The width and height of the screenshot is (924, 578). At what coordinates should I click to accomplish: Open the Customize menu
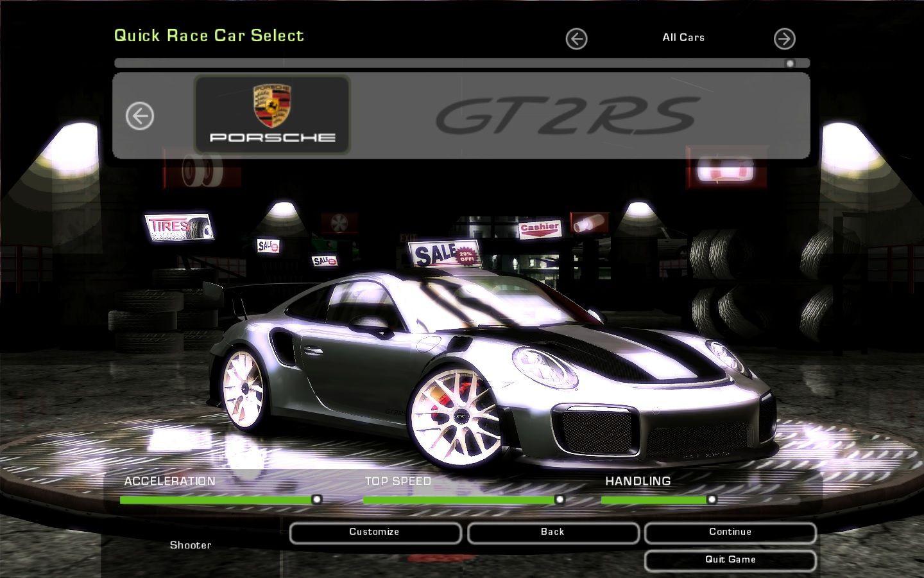[x=375, y=532]
